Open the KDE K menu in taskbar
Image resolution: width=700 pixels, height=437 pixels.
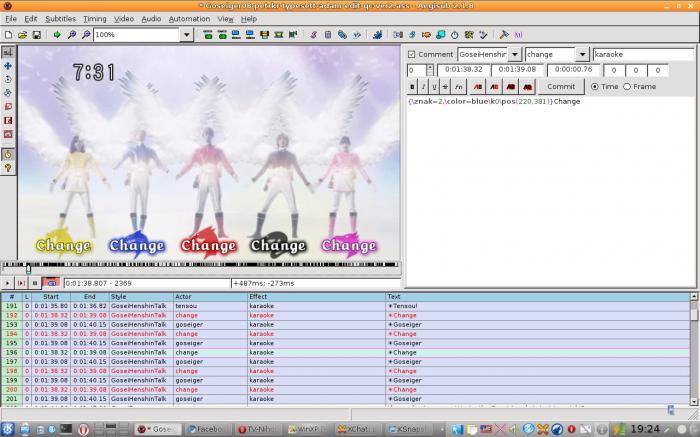[8, 429]
